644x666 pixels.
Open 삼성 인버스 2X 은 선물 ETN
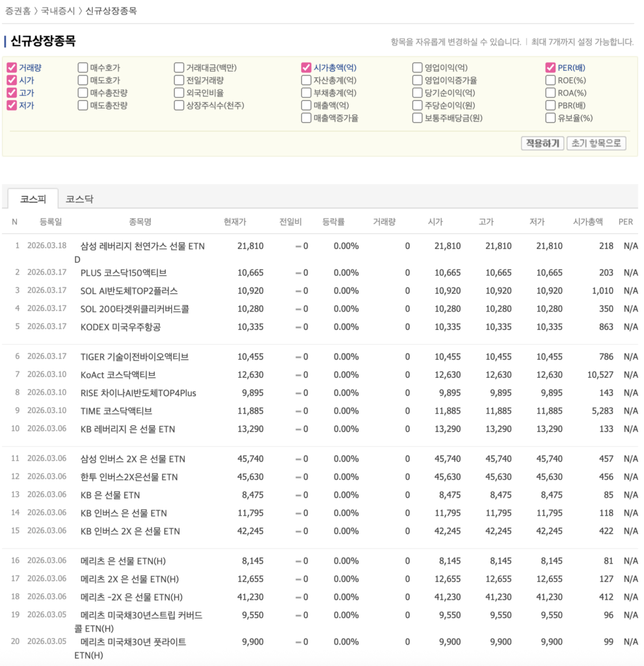click(x=133, y=459)
